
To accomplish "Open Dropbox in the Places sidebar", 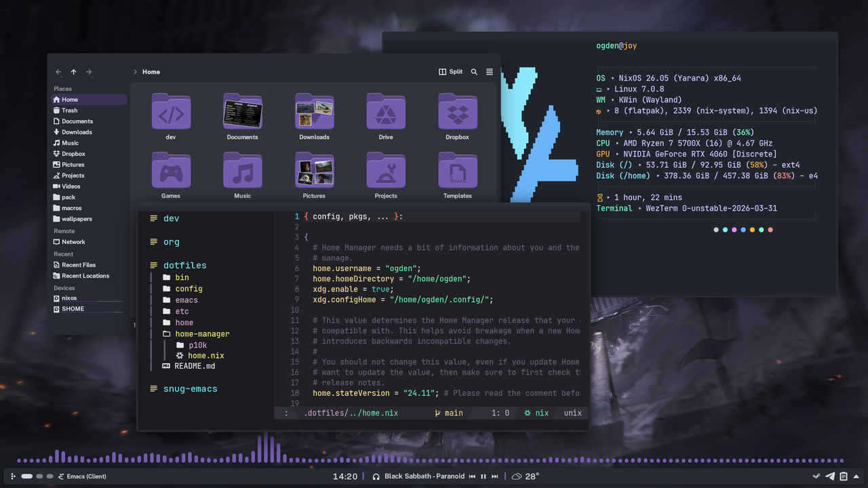I will [x=89, y=154].
